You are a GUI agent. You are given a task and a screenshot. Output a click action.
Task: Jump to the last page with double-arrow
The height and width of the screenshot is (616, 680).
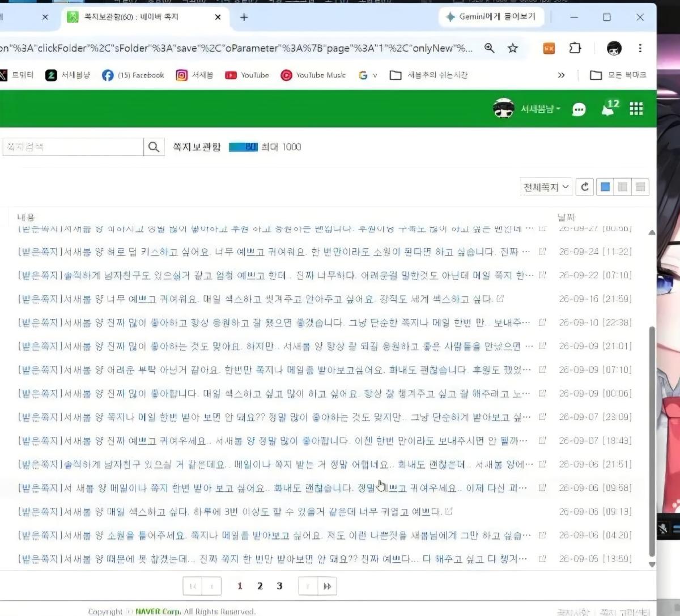(327, 586)
